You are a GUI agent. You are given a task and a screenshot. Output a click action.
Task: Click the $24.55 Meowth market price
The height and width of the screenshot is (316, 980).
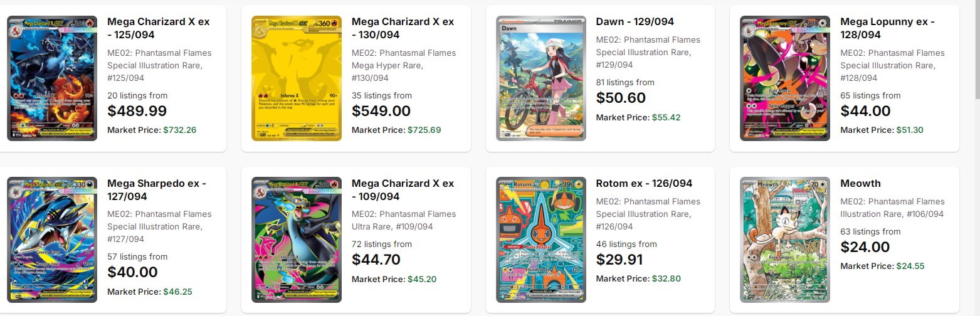click(910, 266)
